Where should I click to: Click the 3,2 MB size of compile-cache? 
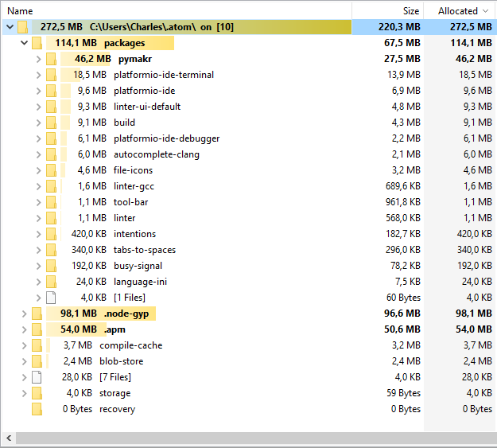point(406,345)
